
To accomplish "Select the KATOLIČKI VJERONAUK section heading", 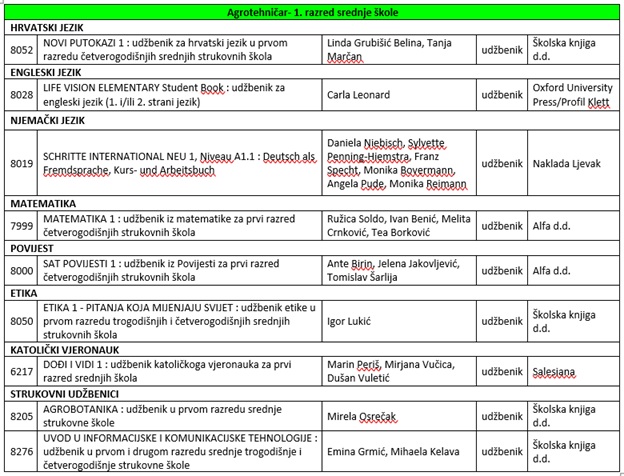I will coord(65,350).
